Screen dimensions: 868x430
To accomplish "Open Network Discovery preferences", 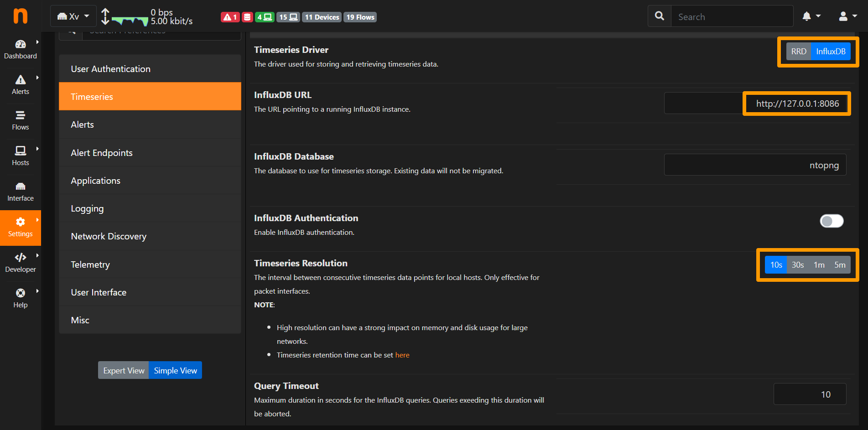I will pyautogui.click(x=150, y=236).
